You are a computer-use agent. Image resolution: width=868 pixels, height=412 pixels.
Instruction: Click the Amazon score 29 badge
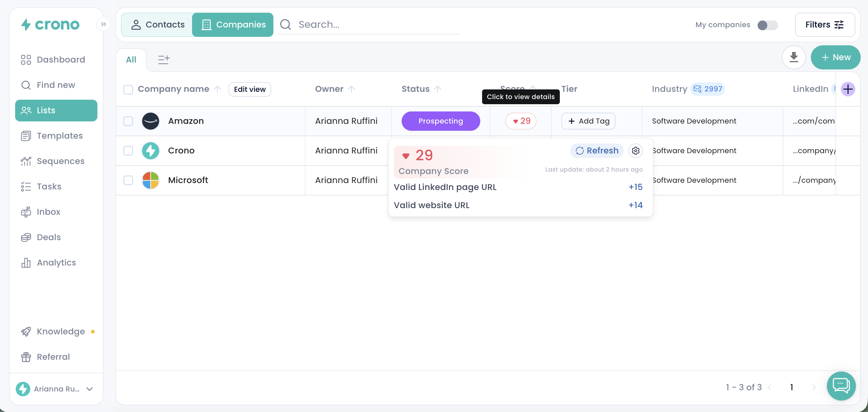click(x=520, y=121)
